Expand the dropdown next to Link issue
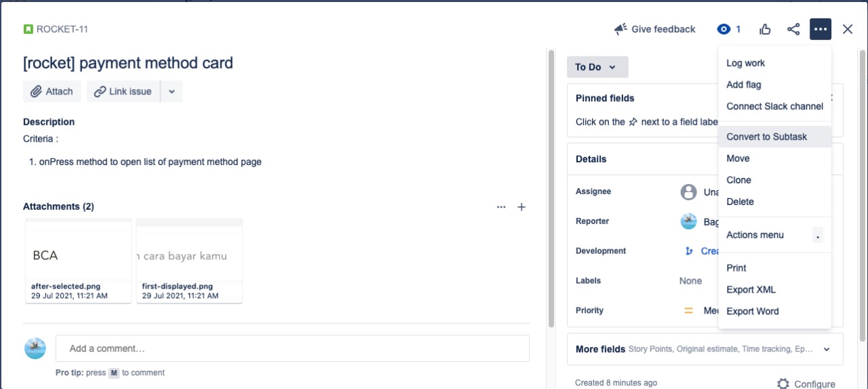This screenshot has height=389, width=868. tap(172, 92)
